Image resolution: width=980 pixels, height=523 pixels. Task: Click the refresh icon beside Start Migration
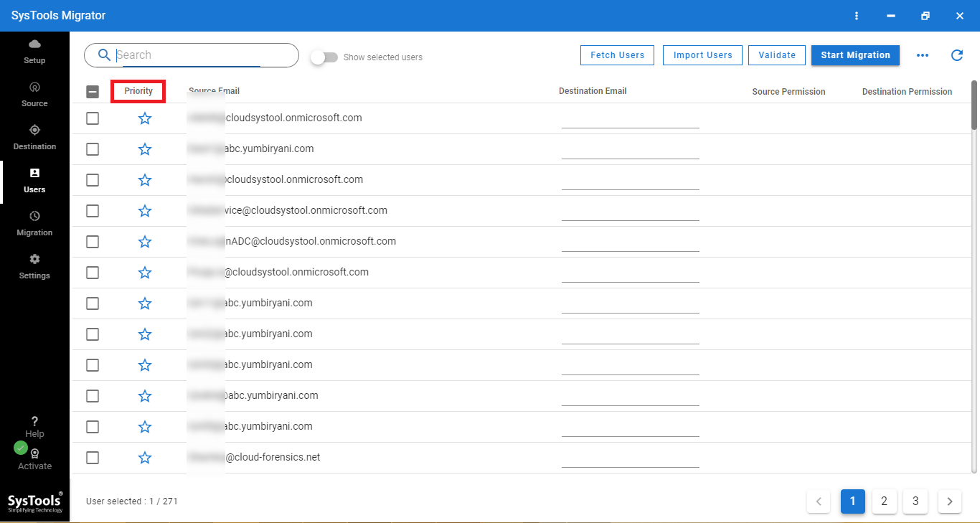click(957, 55)
